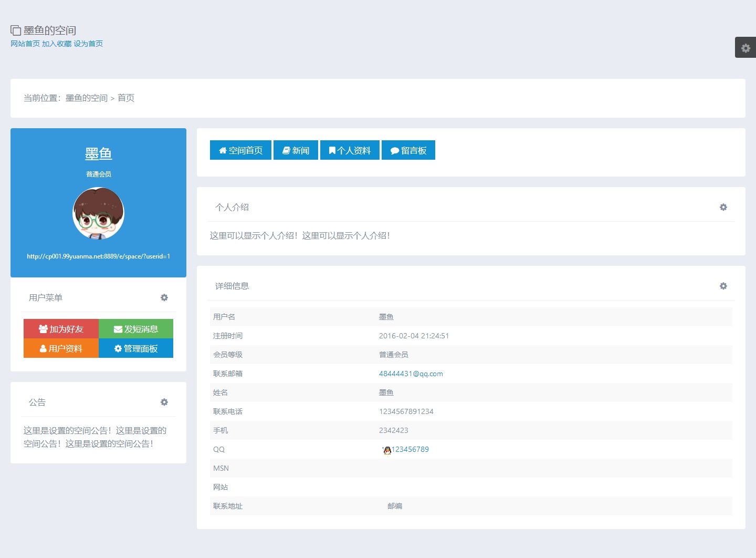The height and width of the screenshot is (558, 756).
Task: Click the user's cartoon avatar picture
Action: click(x=98, y=213)
